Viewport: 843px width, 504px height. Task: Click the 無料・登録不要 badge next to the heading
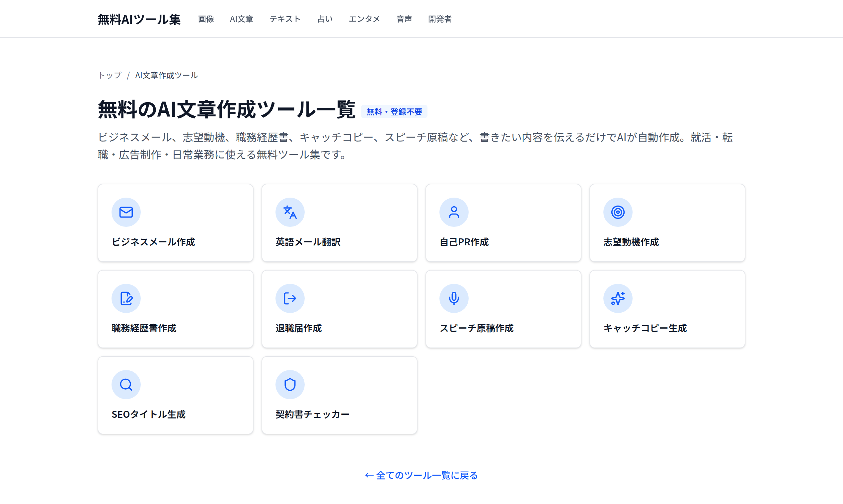click(x=394, y=111)
